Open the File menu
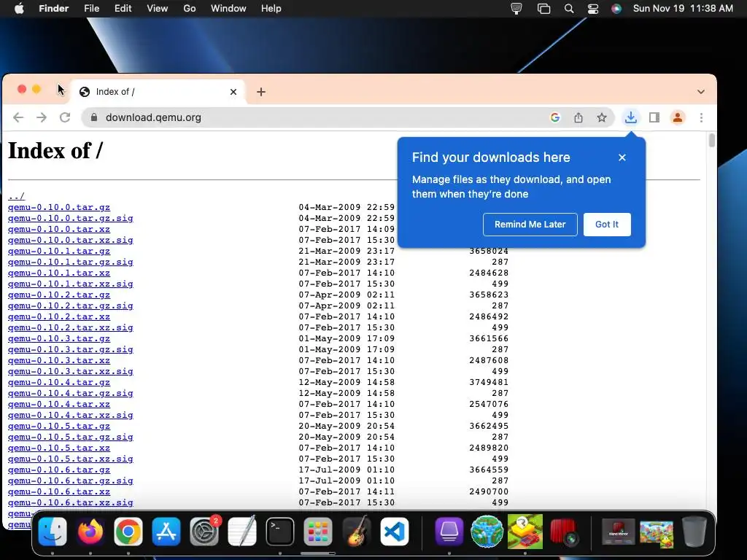The image size is (747, 560). coord(91,9)
